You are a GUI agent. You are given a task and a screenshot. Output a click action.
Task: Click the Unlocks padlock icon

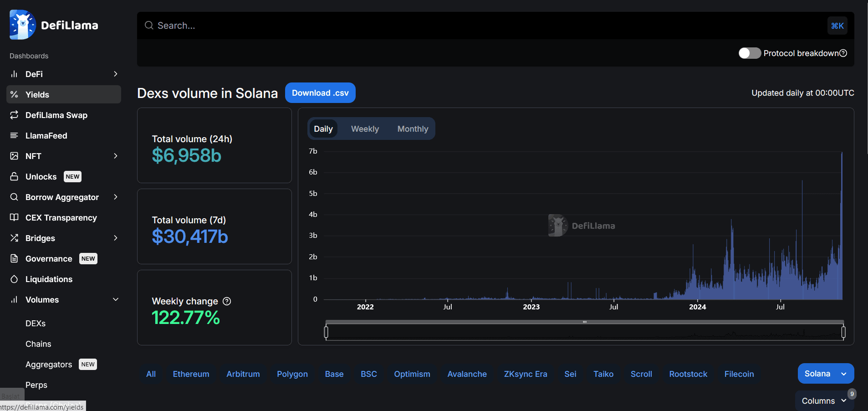click(14, 176)
